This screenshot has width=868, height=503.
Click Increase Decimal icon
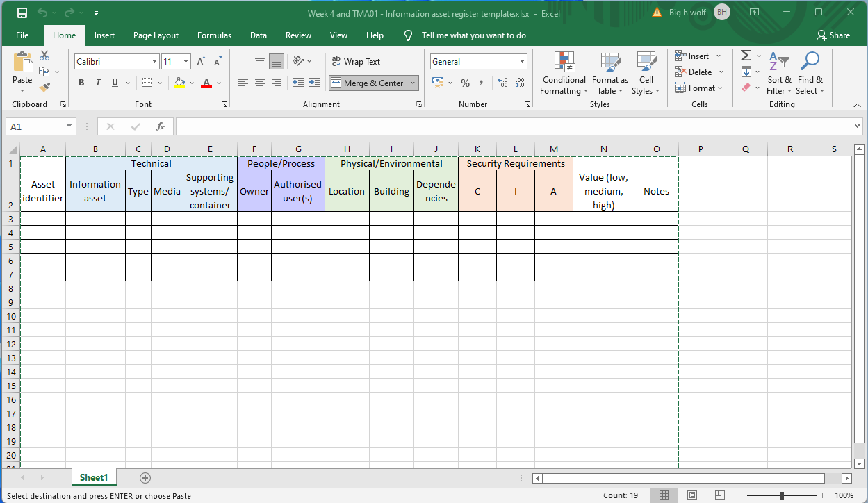coord(503,83)
